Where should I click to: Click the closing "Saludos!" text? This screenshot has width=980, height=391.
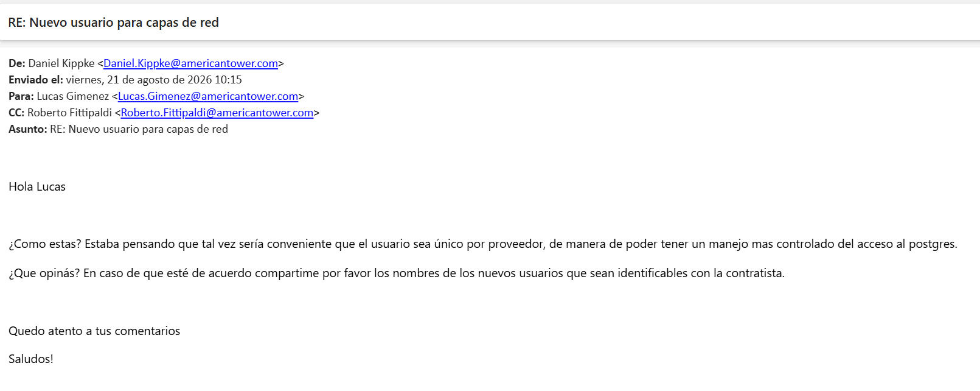[31, 359]
